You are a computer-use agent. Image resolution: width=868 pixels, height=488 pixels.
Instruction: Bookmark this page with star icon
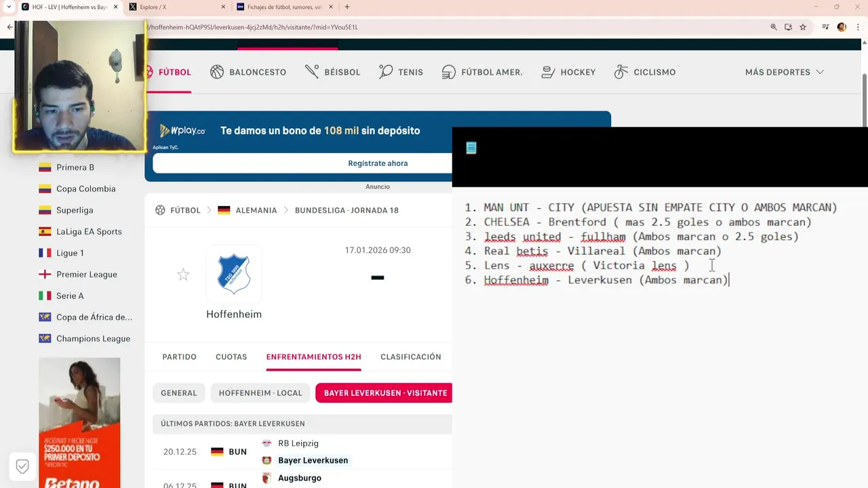click(803, 27)
